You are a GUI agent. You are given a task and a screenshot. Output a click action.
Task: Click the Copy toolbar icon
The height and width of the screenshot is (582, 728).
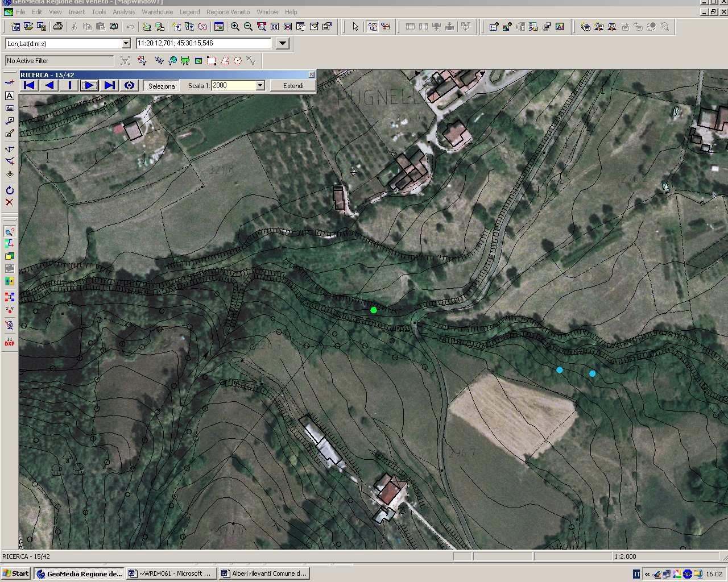pos(87,26)
